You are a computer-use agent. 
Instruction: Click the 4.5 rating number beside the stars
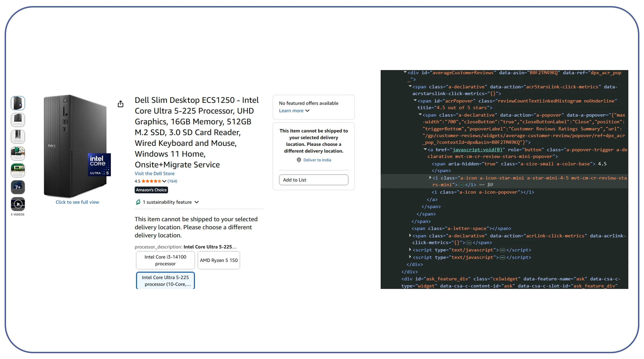click(137, 181)
